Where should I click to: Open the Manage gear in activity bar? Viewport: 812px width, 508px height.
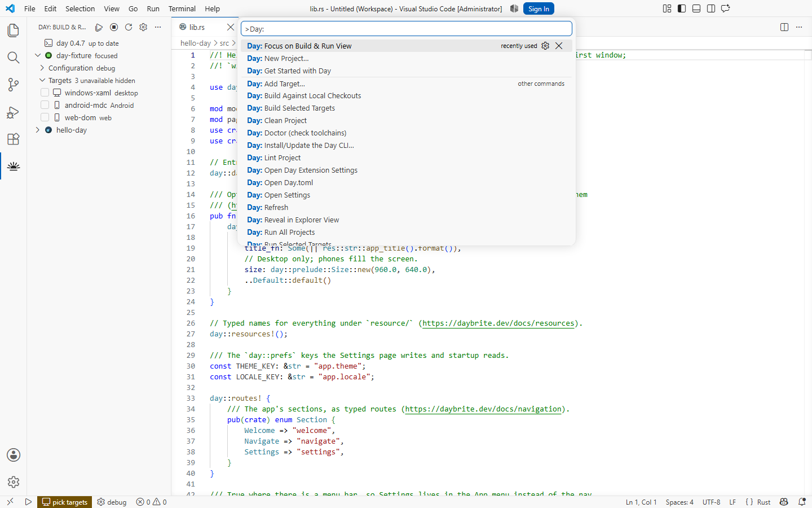(x=14, y=482)
